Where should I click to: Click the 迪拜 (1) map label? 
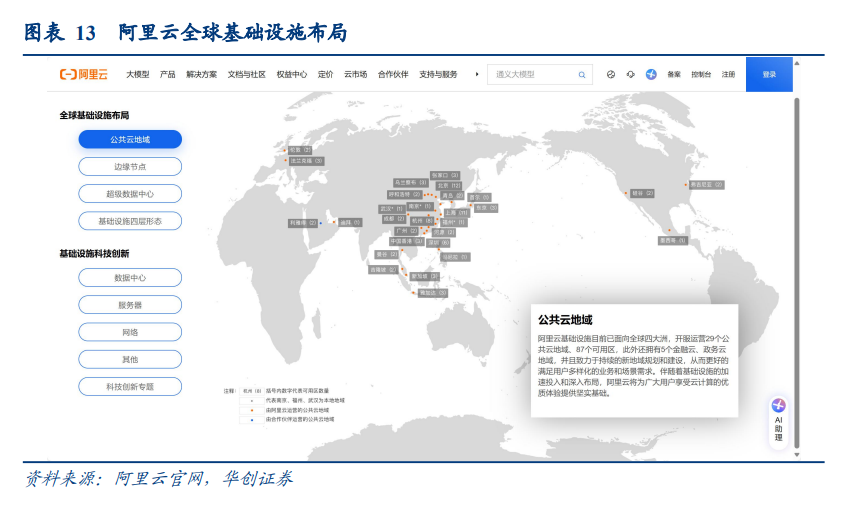tap(350, 222)
